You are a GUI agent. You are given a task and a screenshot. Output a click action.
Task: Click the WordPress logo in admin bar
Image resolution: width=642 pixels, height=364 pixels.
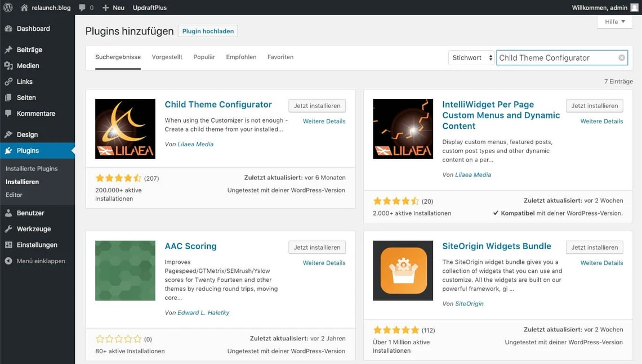[8, 8]
